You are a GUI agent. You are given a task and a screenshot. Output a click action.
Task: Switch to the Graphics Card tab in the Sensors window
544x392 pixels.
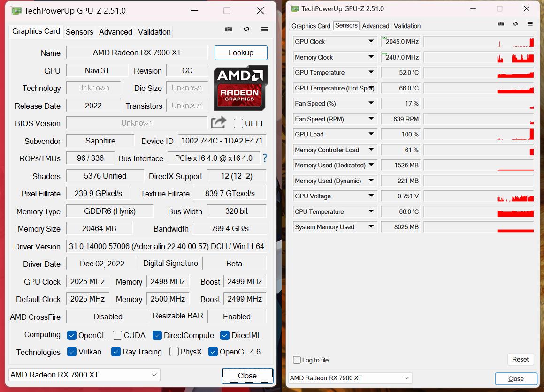pyautogui.click(x=311, y=26)
